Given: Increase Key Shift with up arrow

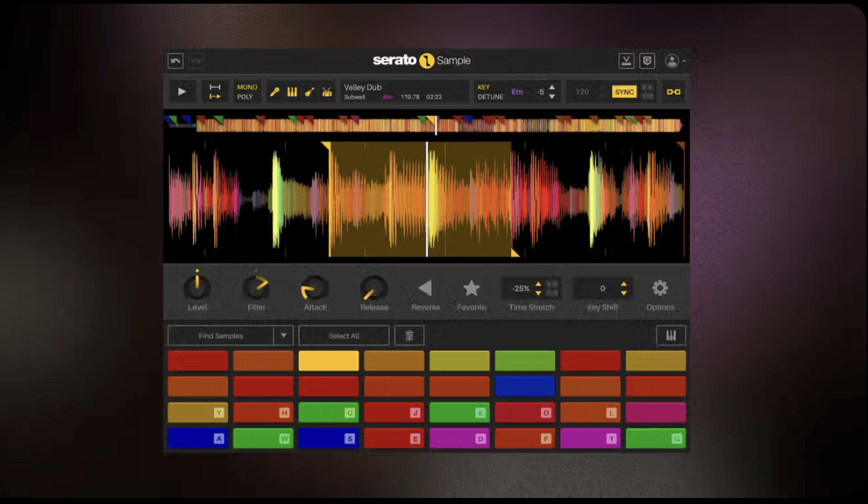Looking at the screenshot, I should (624, 284).
